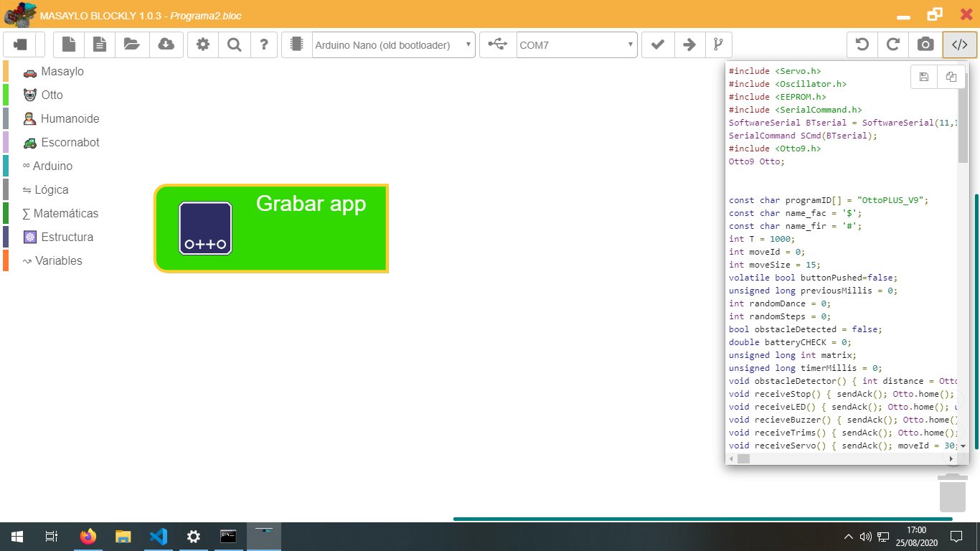Click the Masaylo Blockly app logo in title bar
Viewport: 980px width, 551px height.
pyautogui.click(x=19, y=14)
